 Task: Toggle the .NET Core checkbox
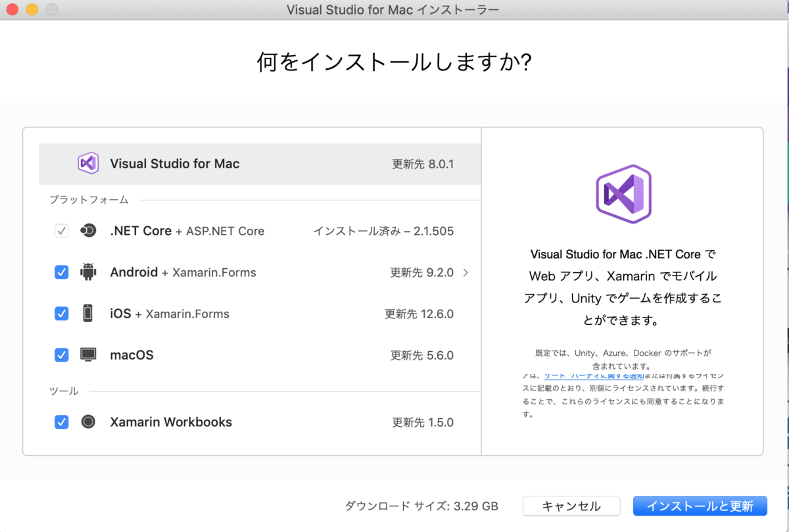(x=62, y=231)
